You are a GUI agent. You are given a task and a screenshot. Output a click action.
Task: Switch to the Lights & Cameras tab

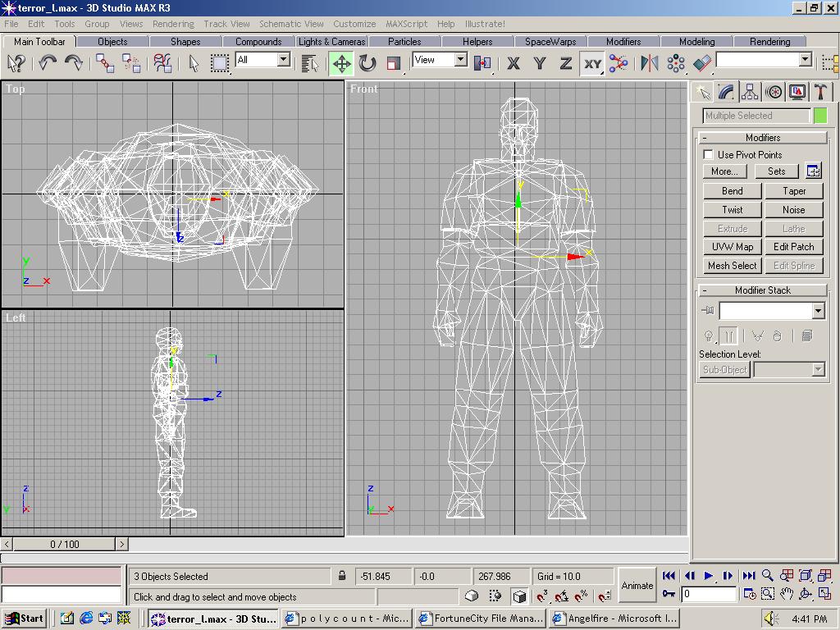[331, 42]
